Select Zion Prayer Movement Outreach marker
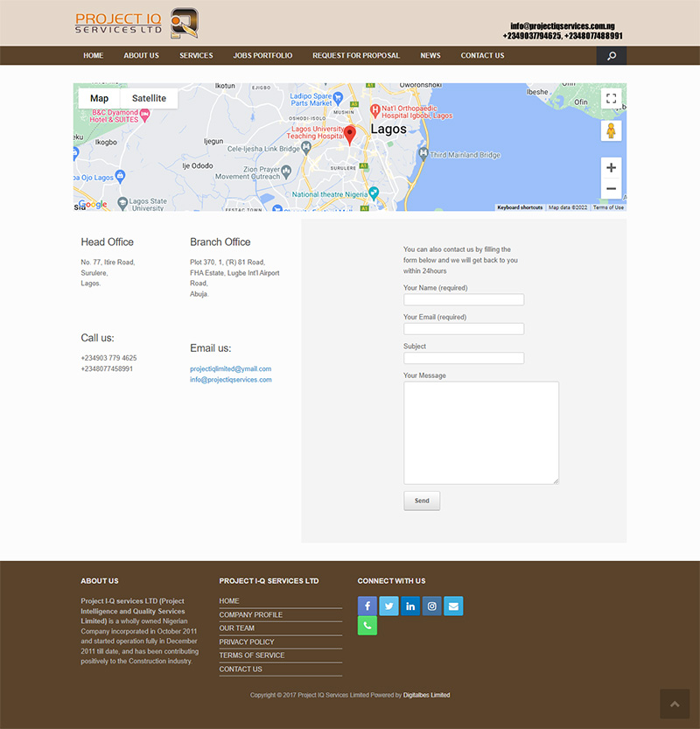 [x=286, y=172]
